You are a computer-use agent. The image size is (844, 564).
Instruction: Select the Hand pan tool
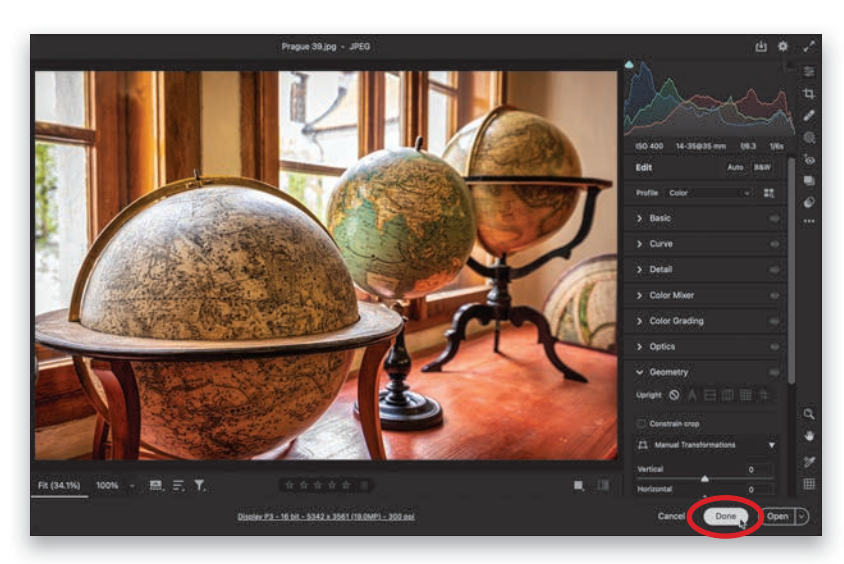(808, 436)
